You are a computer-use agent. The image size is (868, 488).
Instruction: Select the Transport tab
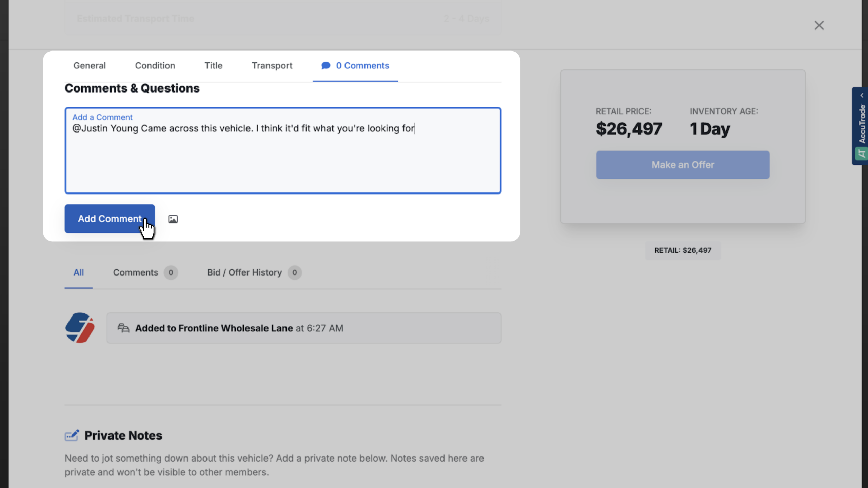tap(272, 65)
